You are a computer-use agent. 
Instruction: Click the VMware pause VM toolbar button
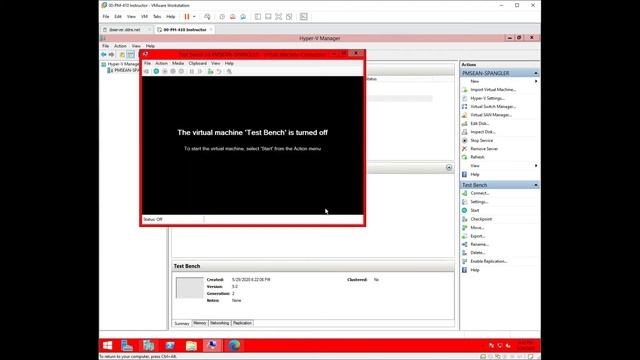[x=187, y=17]
